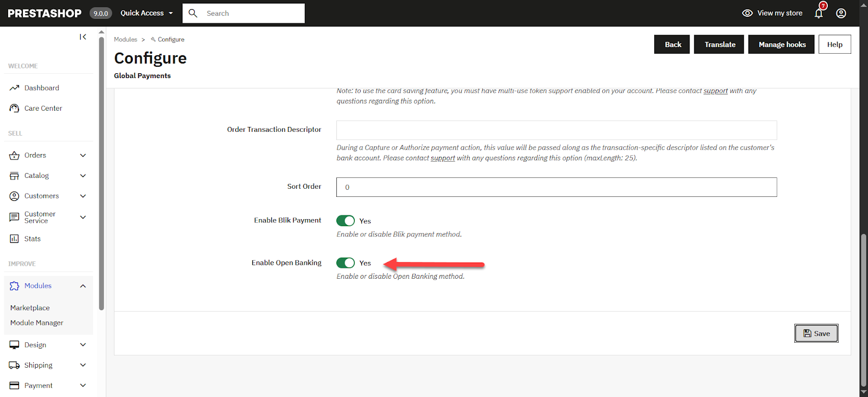Follow the Modules breadcrumb link

125,40
